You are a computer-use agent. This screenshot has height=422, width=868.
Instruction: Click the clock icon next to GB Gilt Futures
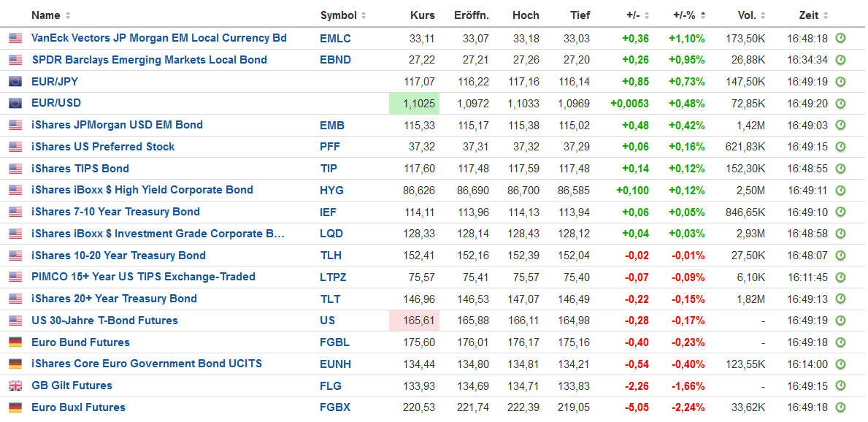pyautogui.click(x=840, y=385)
